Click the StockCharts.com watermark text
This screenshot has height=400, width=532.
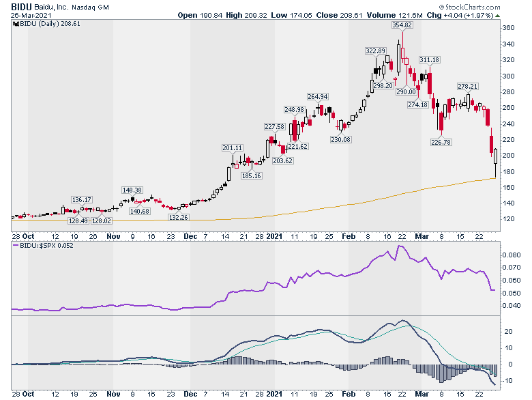[469, 7]
